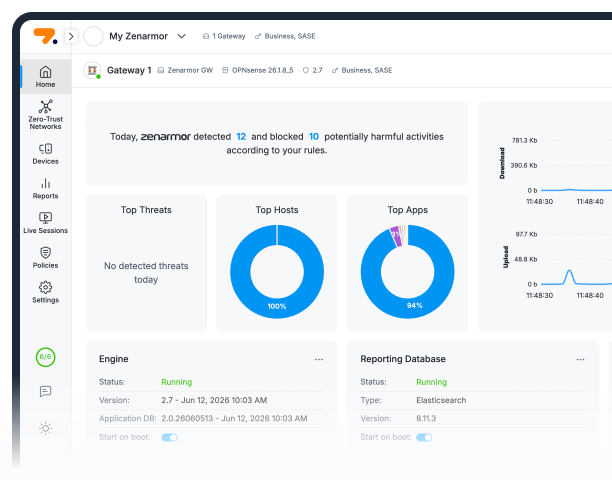
Task: Open Zero-Trust Networks section
Action: click(x=45, y=115)
